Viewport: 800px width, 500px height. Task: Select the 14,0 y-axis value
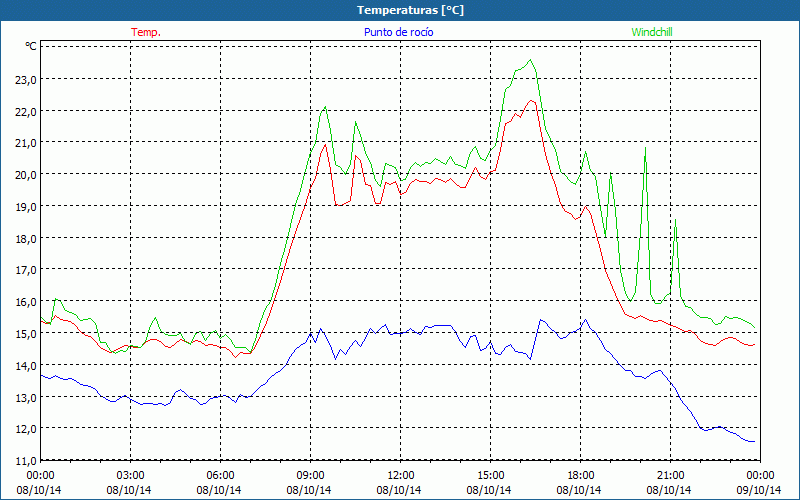26,365
